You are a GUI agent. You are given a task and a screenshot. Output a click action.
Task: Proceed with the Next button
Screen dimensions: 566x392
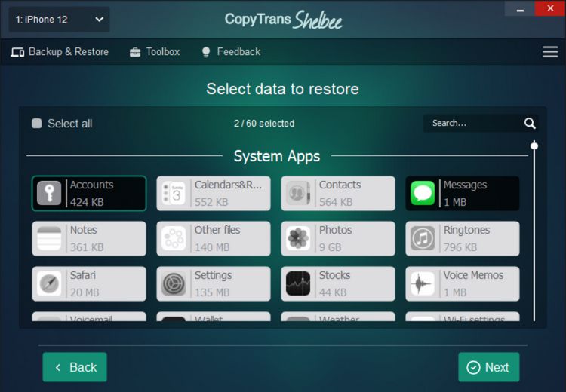click(x=489, y=367)
